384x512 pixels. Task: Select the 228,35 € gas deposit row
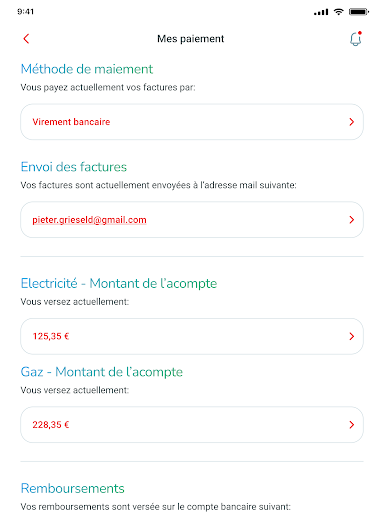click(192, 425)
